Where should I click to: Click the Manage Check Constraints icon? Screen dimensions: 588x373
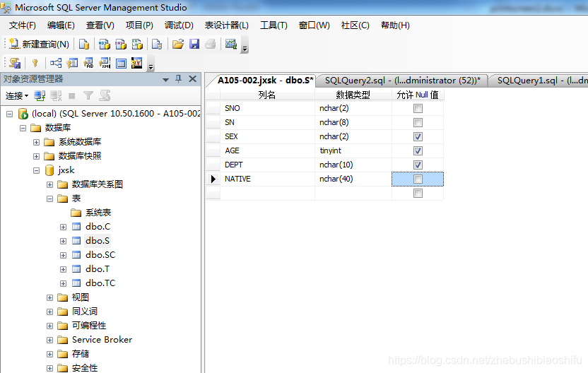pos(121,63)
